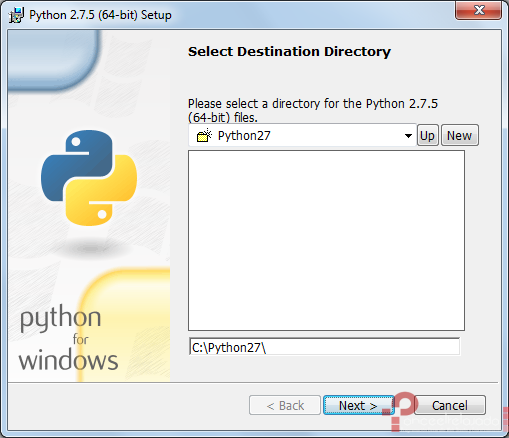Close the Python 2.7.5 Setup window
Viewport: 509px width, 438px height.
(x=479, y=10)
